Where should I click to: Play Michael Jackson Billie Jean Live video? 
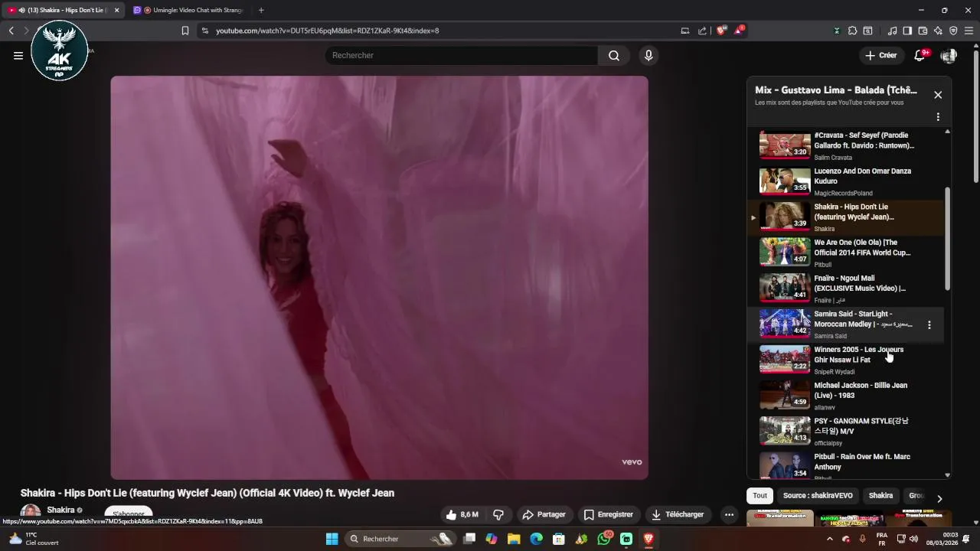tap(845, 396)
